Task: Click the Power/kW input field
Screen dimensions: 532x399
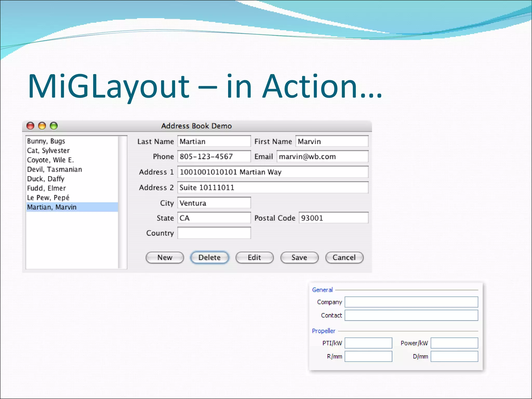Action: (454, 343)
